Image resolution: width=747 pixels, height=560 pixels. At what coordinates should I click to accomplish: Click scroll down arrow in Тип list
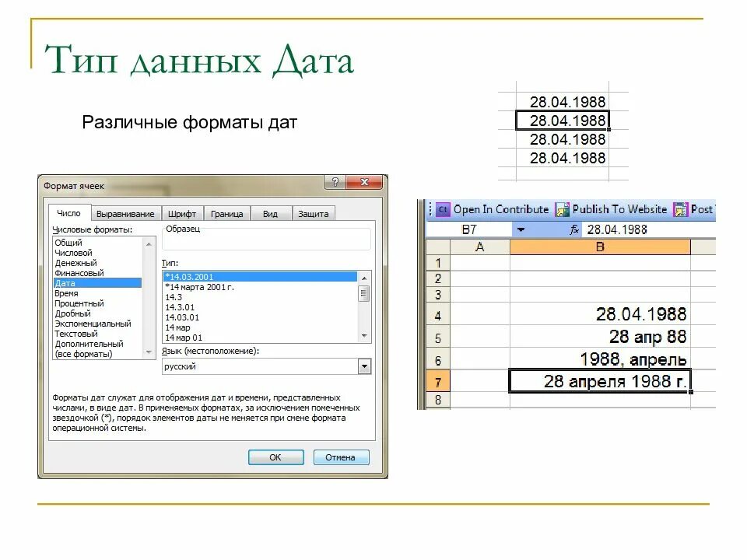click(x=364, y=336)
